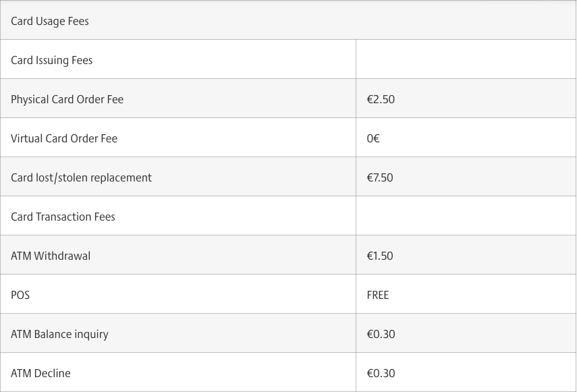
Task: Click the Card Transaction Fees label
Action: (63, 217)
